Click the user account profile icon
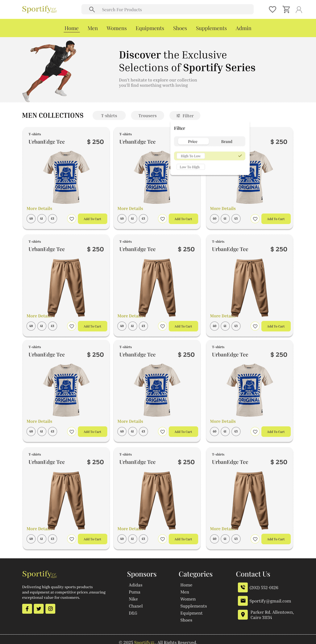The height and width of the screenshot is (644, 316). click(299, 10)
